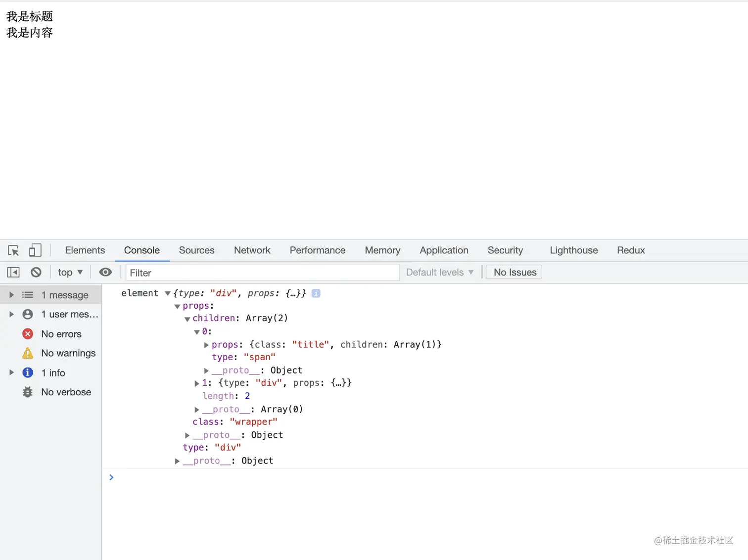
Task: Collapse the props node
Action: (x=177, y=307)
